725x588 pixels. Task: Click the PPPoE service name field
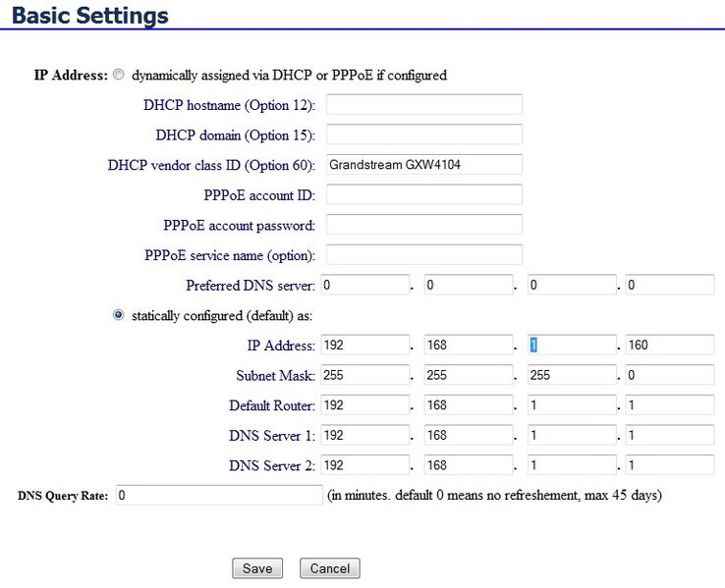[423, 255]
